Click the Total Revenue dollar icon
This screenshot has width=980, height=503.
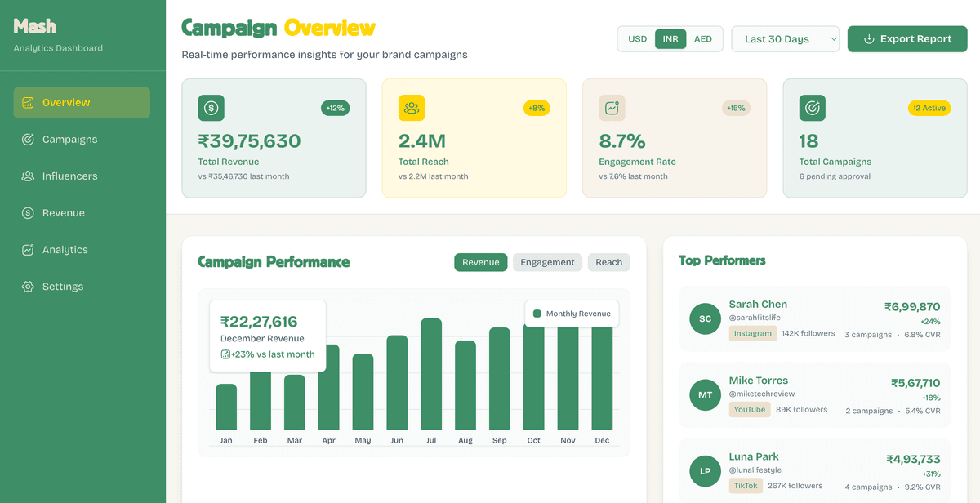click(212, 108)
